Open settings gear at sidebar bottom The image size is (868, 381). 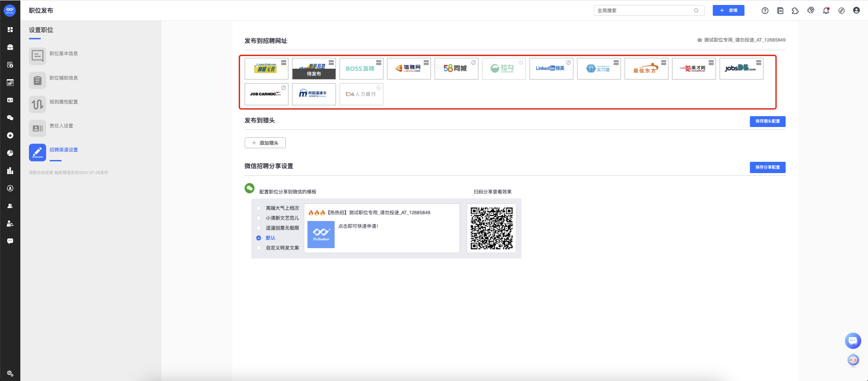point(10,373)
